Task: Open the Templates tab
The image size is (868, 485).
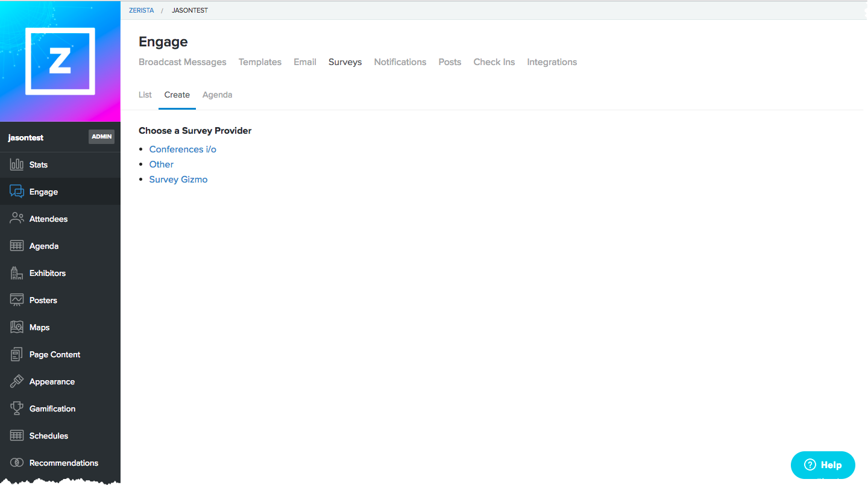Action: point(260,62)
